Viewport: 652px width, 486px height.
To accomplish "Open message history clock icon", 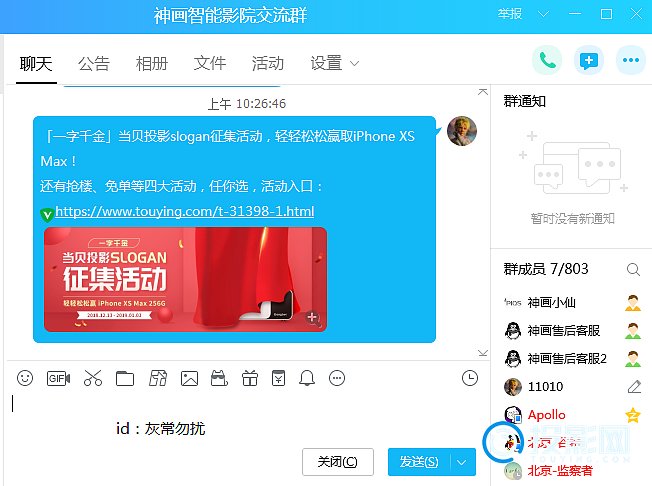I will (470, 378).
